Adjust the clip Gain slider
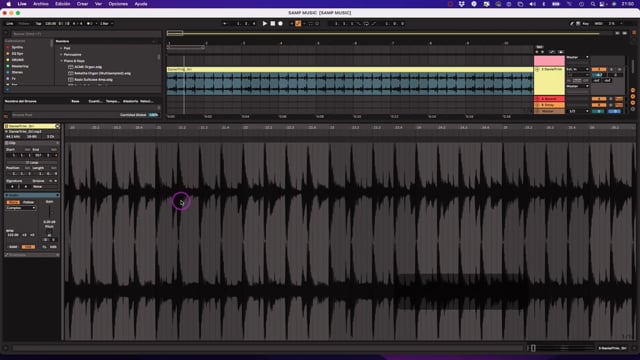Screen dimensions: 640x360 pyautogui.click(x=50, y=211)
